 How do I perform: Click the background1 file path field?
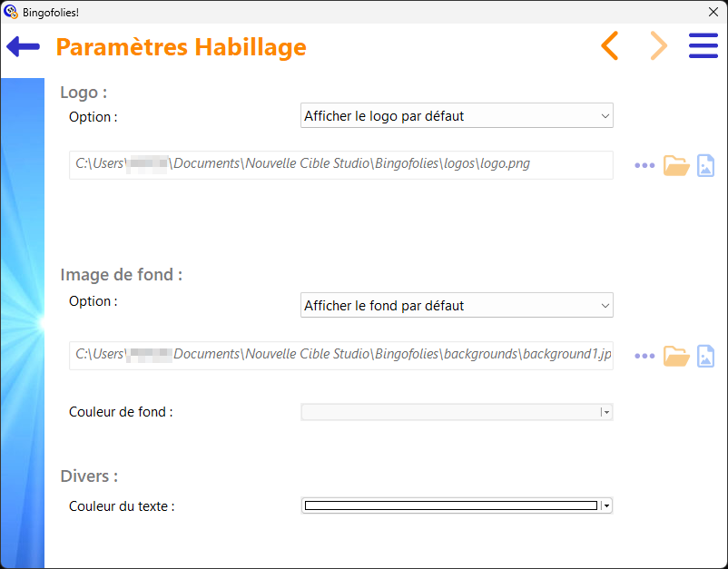pyautogui.click(x=340, y=356)
